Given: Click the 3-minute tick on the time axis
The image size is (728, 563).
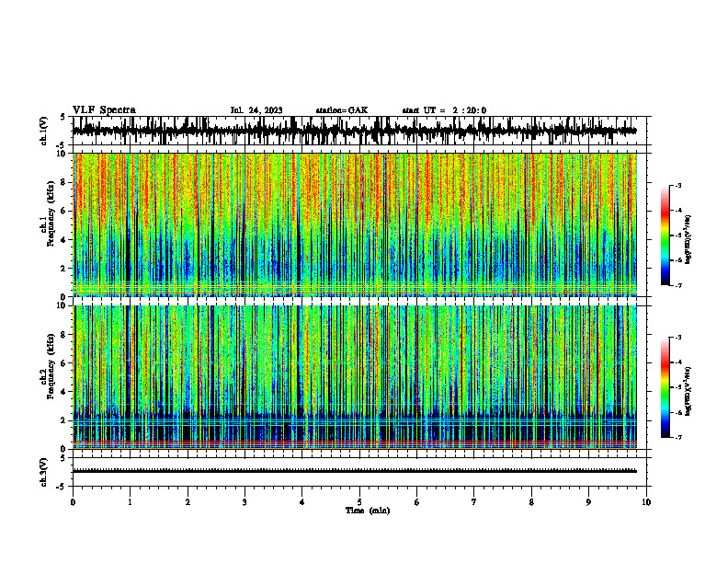Looking at the screenshot, I should tap(245, 502).
